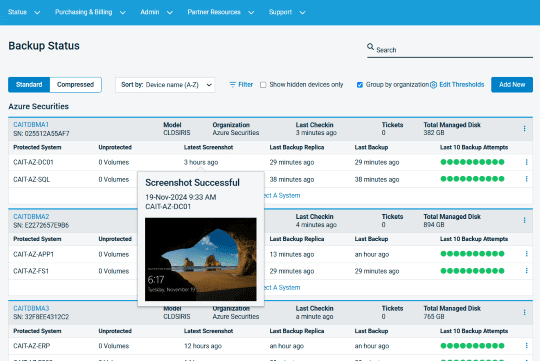Open CAIT-AZ-APP1 row options menu
Viewport: 540px width, 361px height.
pyautogui.click(x=526, y=254)
